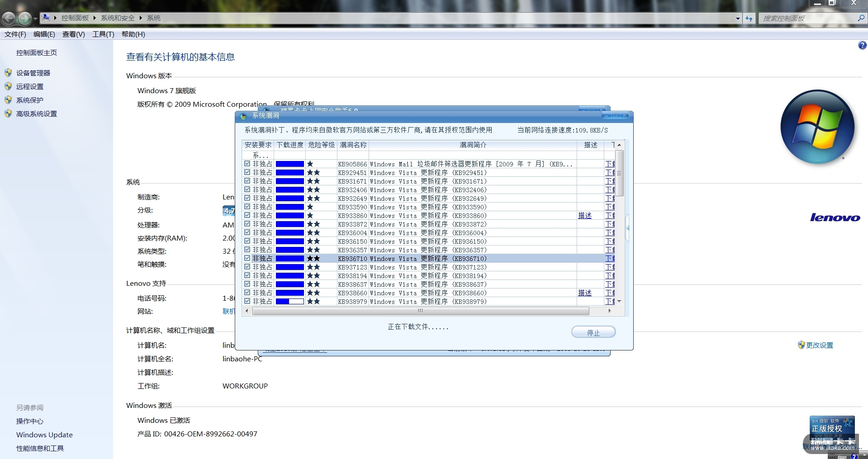Image resolution: width=868 pixels, height=459 pixels.
Task: Expand the chevron after 系统和安全 breadcrumb
Action: [141, 18]
